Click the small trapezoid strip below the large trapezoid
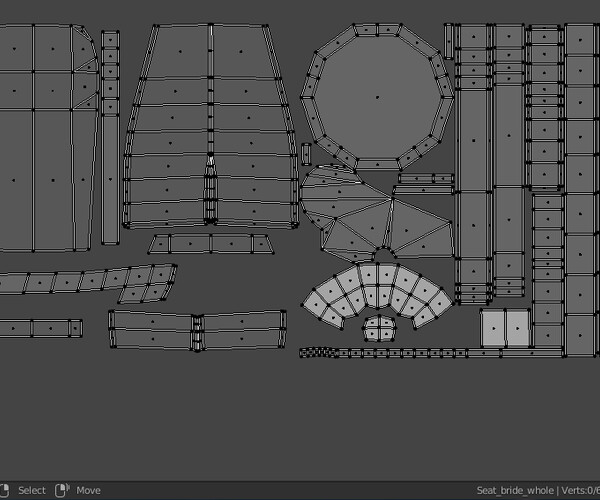 pyautogui.click(x=211, y=244)
